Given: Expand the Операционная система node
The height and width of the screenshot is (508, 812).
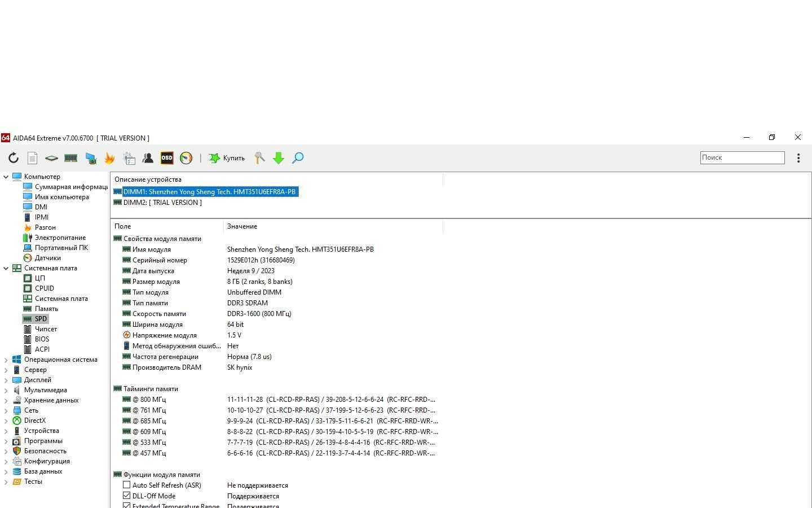Looking at the screenshot, I should pyautogui.click(x=6, y=360).
